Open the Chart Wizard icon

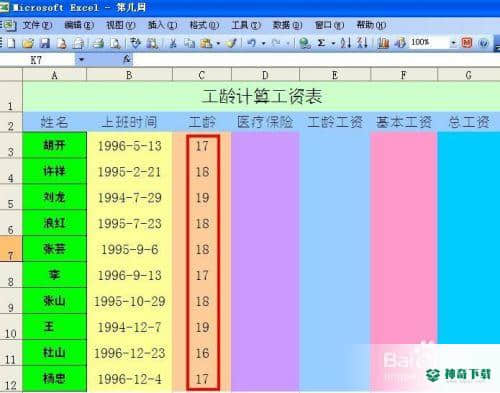click(x=383, y=43)
